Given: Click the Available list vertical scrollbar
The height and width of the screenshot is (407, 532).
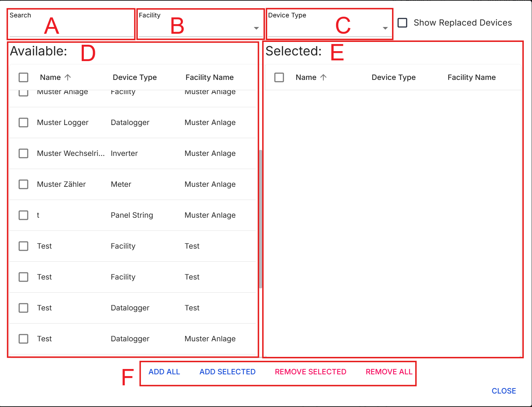Looking at the screenshot, I should (x=260, y=218).
